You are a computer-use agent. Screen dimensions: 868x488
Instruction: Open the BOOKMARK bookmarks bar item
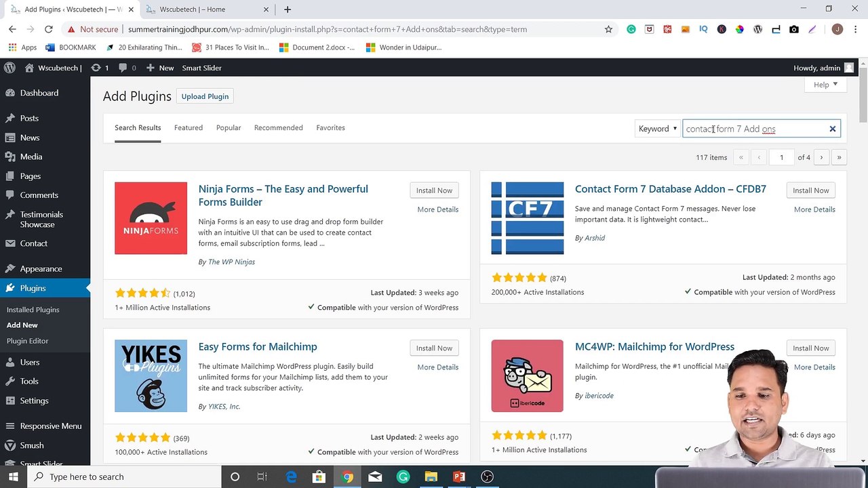[x=71, y=47]
